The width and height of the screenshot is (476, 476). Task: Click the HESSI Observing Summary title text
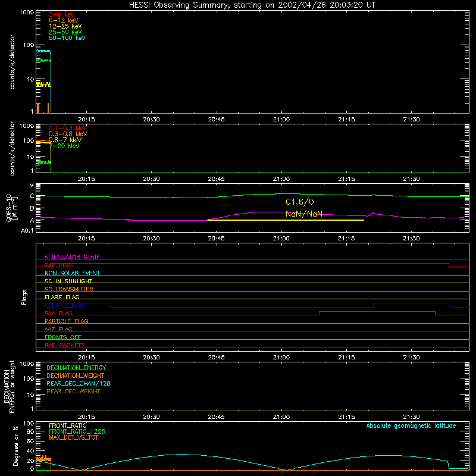252,5
